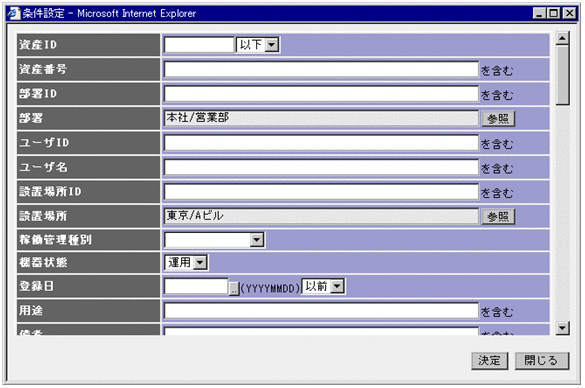
Task: Click the を含む text beside 用途 field
Action: pyautogui.click(x=497, y=312)
